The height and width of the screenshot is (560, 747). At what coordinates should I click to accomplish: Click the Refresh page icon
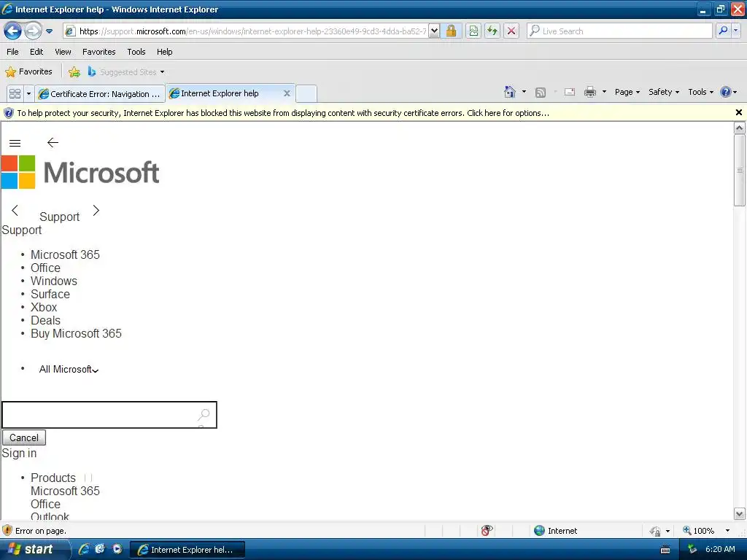click(492, 31)
